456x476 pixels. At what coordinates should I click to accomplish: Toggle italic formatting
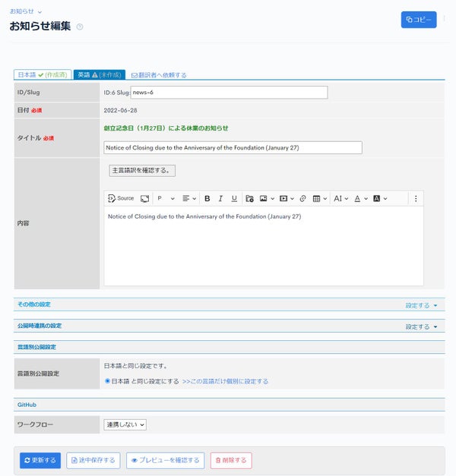[x=220, y=199]
